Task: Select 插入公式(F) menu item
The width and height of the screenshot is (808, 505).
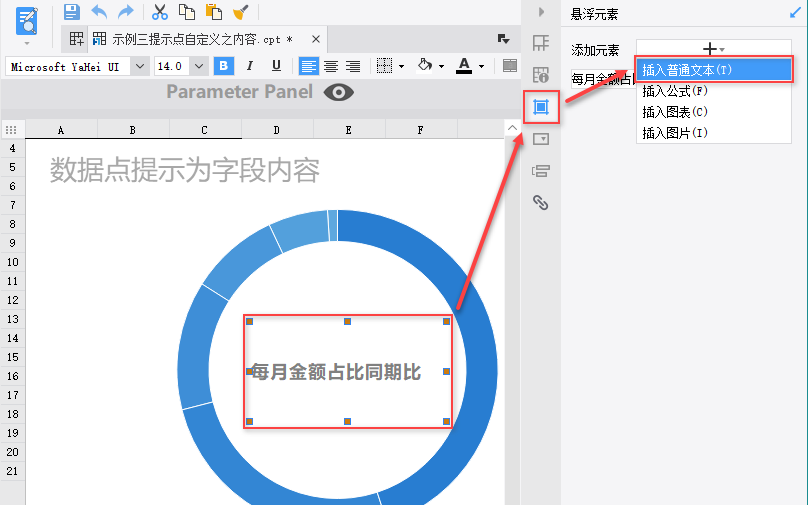Action: pos(714,91)
